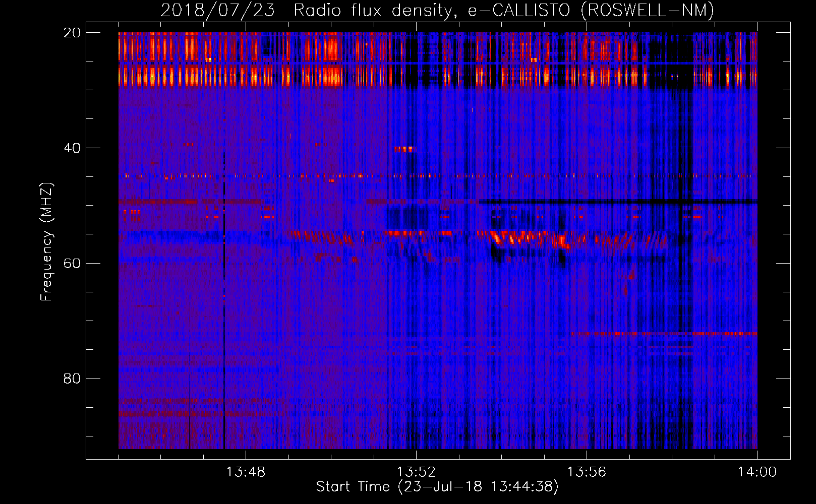
Task: Click the 14:00 time tick label
Action: 757,472
